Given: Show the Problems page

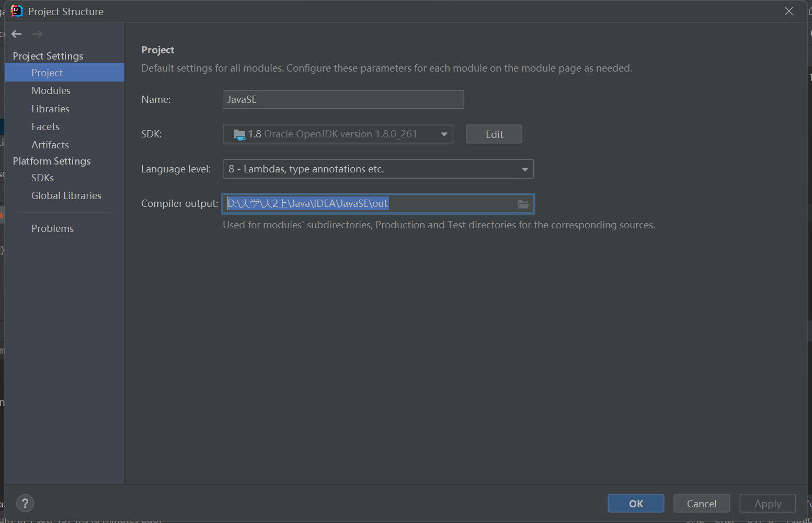Looking at the screenshot, I should pos(52,228).
